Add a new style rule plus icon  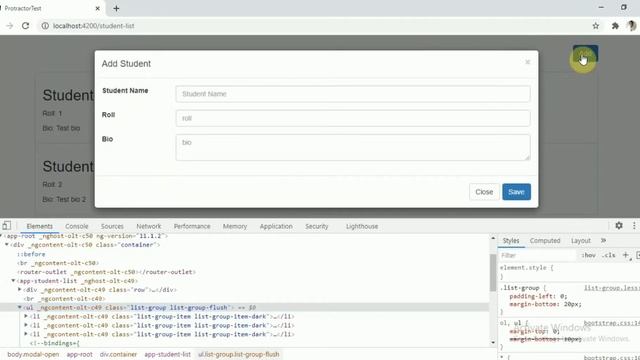pyautogui.click(x=626, y=255)
